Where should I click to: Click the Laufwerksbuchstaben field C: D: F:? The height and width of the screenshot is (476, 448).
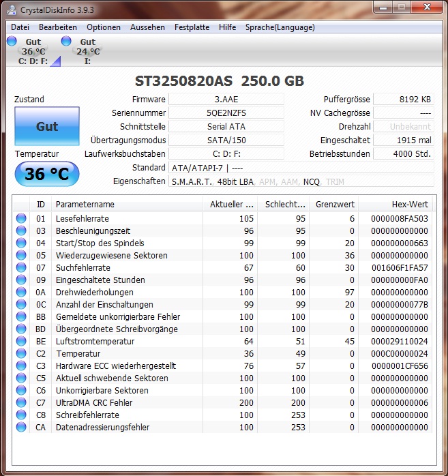[x=226, y=154]
